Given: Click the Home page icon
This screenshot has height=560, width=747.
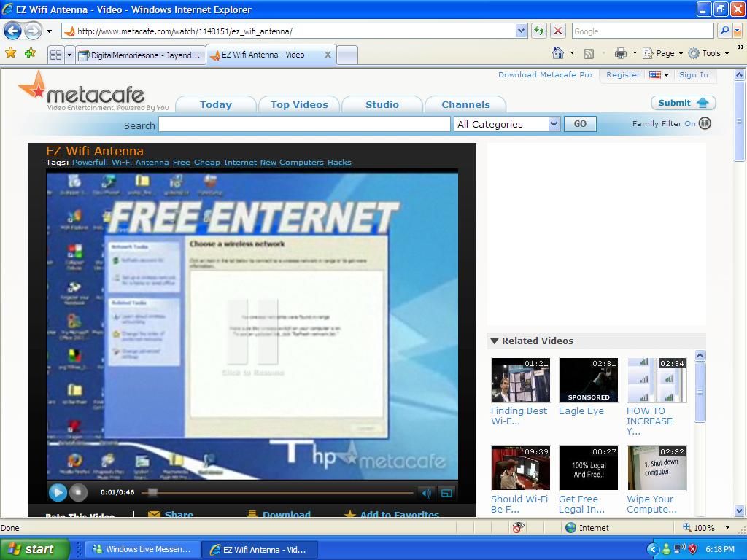Looking at the screenshot, I should pos(558,52).
